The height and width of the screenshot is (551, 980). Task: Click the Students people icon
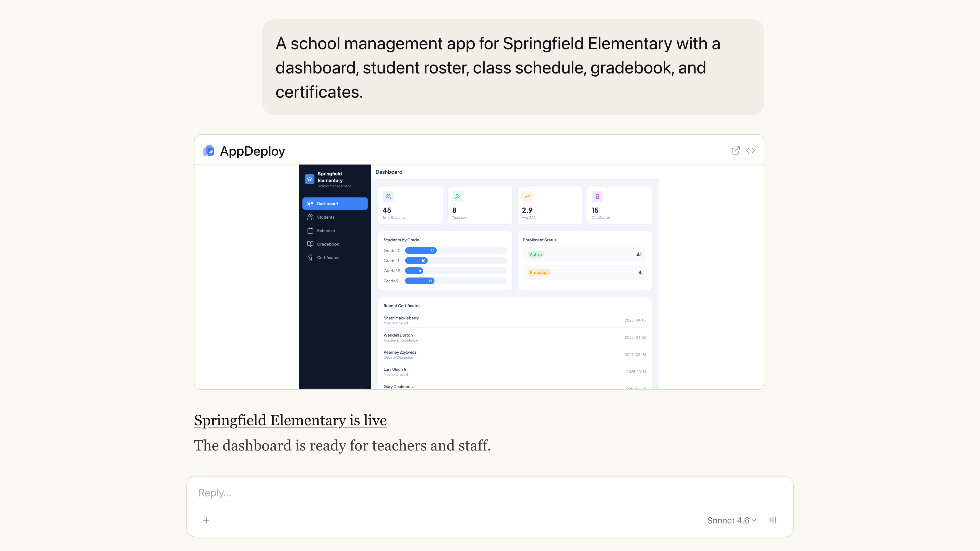click(x=310, y=217)
